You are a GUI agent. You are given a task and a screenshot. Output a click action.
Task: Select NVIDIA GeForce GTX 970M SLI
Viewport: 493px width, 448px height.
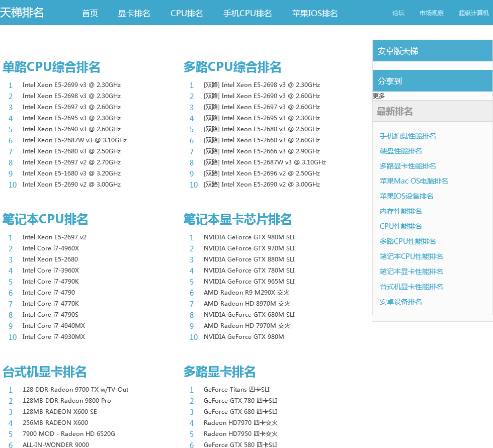249,248
